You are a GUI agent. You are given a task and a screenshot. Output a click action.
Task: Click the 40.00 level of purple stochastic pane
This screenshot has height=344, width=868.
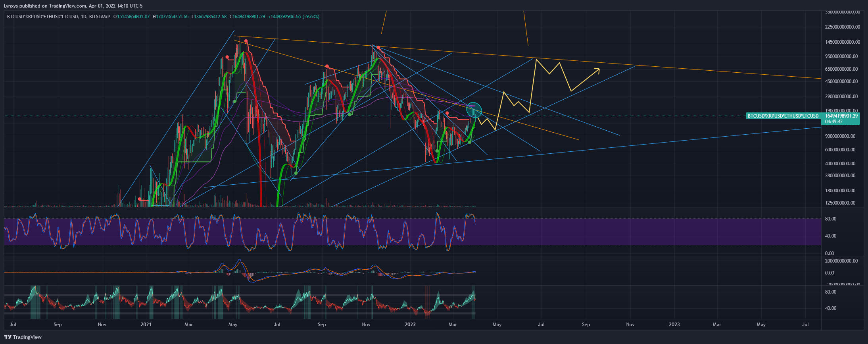(831, 236)
